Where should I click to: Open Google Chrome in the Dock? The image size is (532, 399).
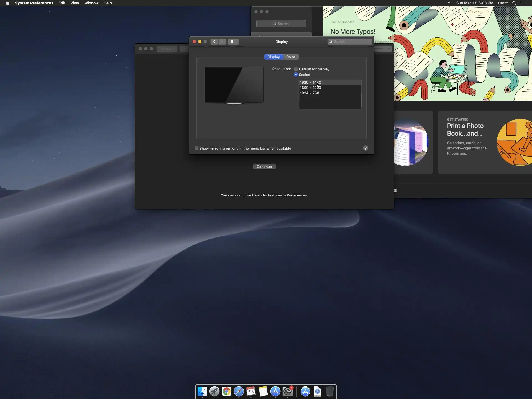[x=226, y=391]
